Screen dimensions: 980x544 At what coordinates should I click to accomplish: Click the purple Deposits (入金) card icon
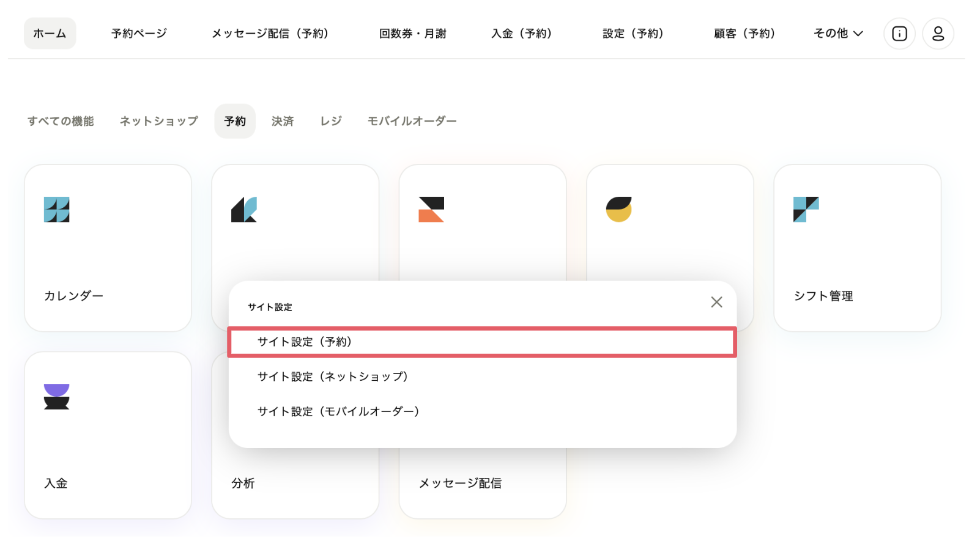57,397
